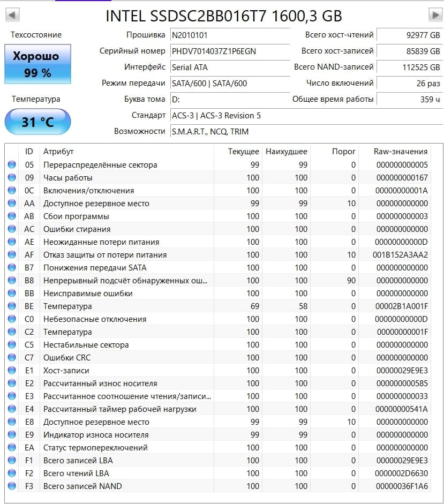Image resolution: width=444 pixels, height=504 pixels.
Task: Select the Неисправимые ошибки attribute text
Action: pos(88,294)
